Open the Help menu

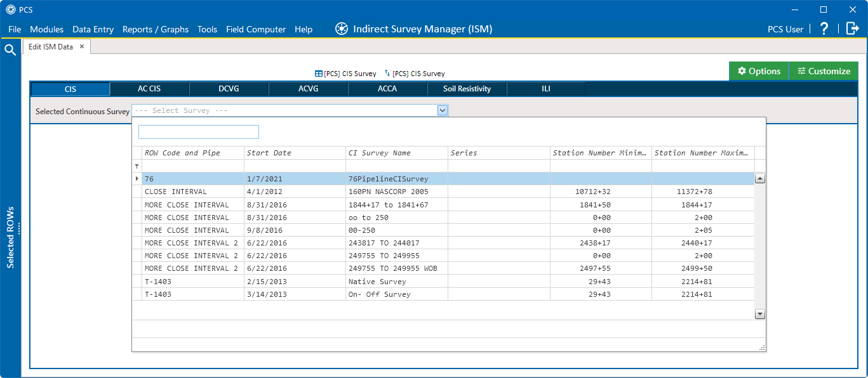point(304,29)
